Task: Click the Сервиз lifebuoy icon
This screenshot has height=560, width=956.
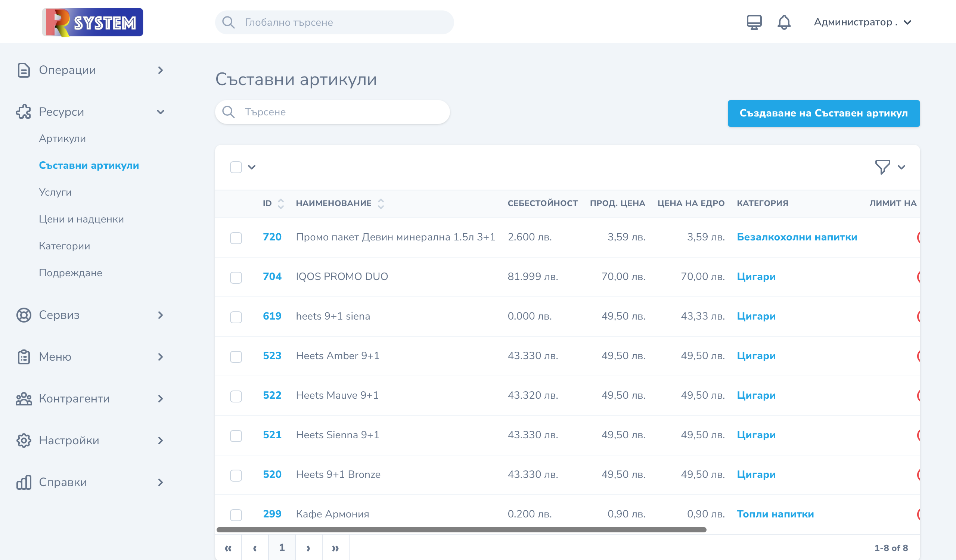Action: pos(24,315)
